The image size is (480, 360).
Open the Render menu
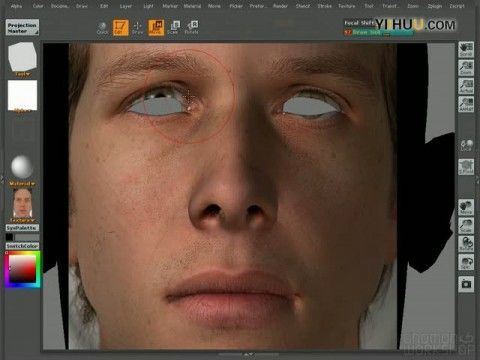pyautogui.click(x=280, y=6)
